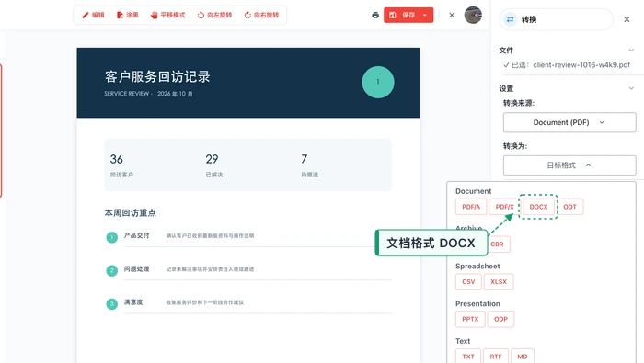
Task: Open the user avatar menu
Action: (x=473, y=16)
